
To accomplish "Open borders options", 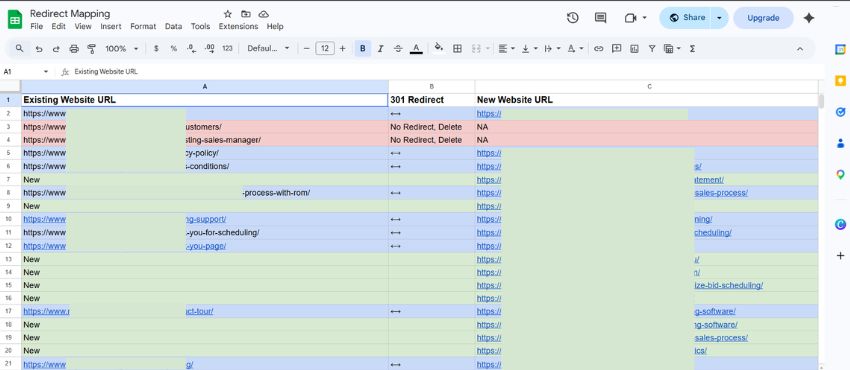I will pos(457,49).
